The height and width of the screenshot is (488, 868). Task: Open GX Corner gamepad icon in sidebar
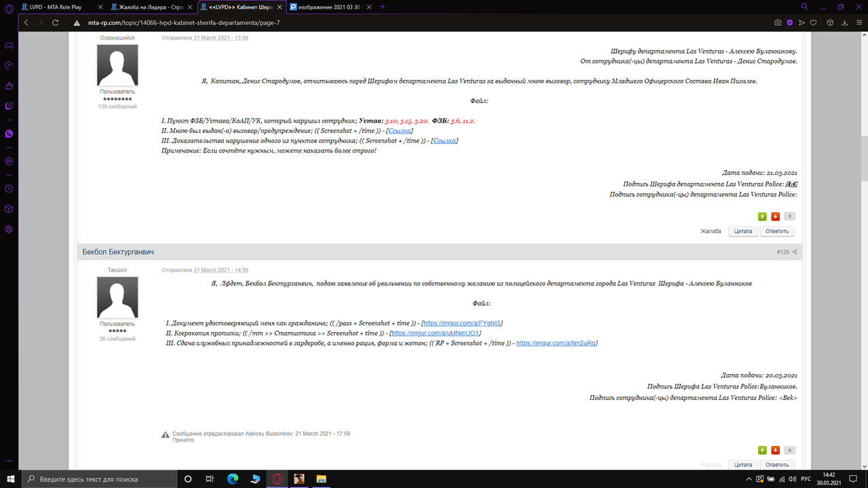coord(9,45)
